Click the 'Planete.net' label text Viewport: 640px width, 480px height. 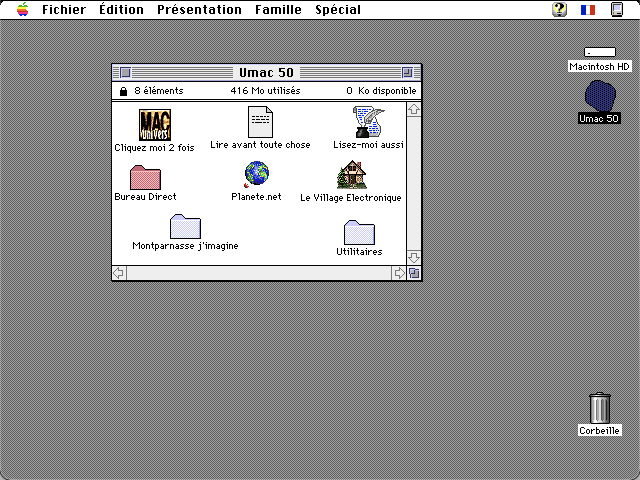(256, 197)
